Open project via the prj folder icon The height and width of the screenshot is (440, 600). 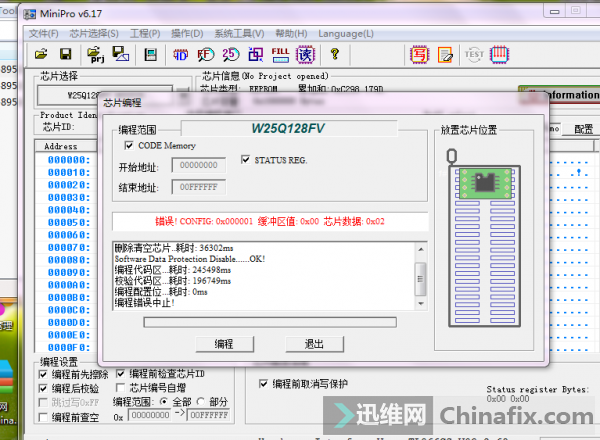pos(96,54)
